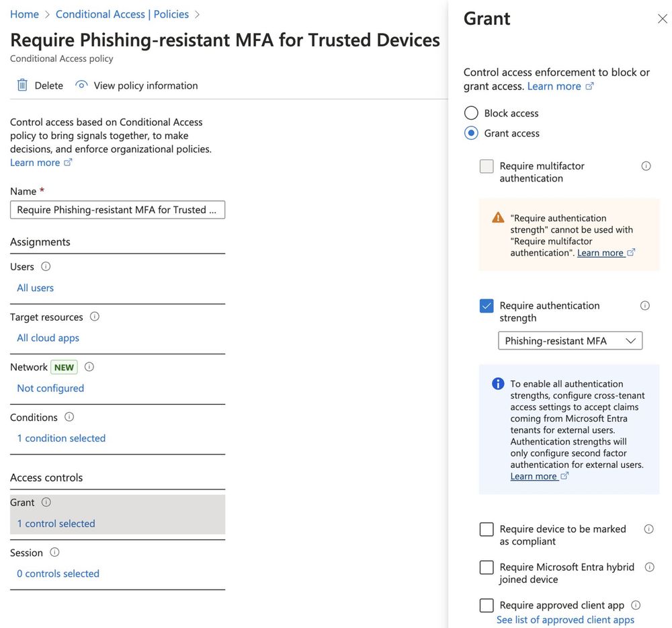Click info icon next to Users

[46, 266]
